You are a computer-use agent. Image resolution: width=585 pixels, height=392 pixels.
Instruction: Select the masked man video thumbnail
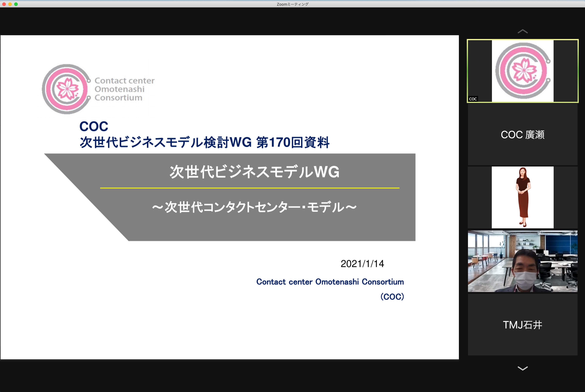[523, 261]
